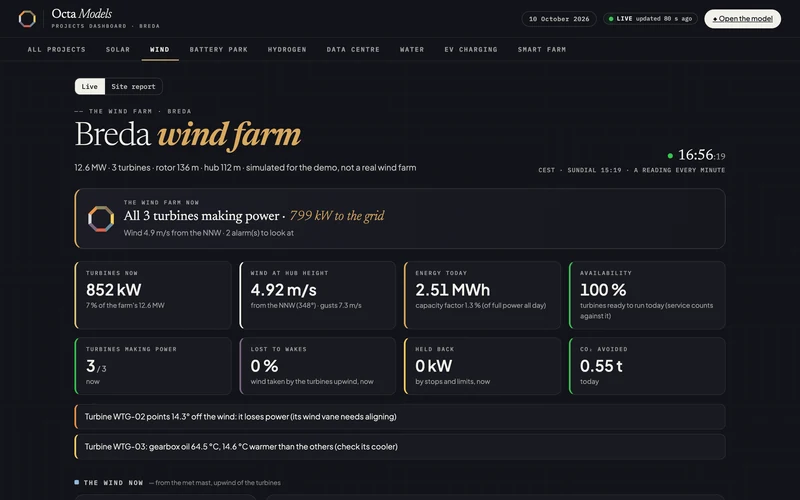Click the Lost to Wakes 0 % card
This screenshot has height=500, width=800.
[317, 366]
